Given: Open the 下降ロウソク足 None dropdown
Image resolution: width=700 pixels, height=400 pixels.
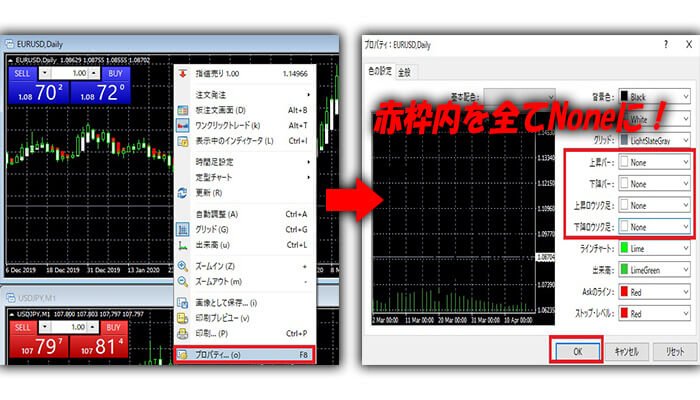Looking at the screenshot, I should tap(654, 227).
